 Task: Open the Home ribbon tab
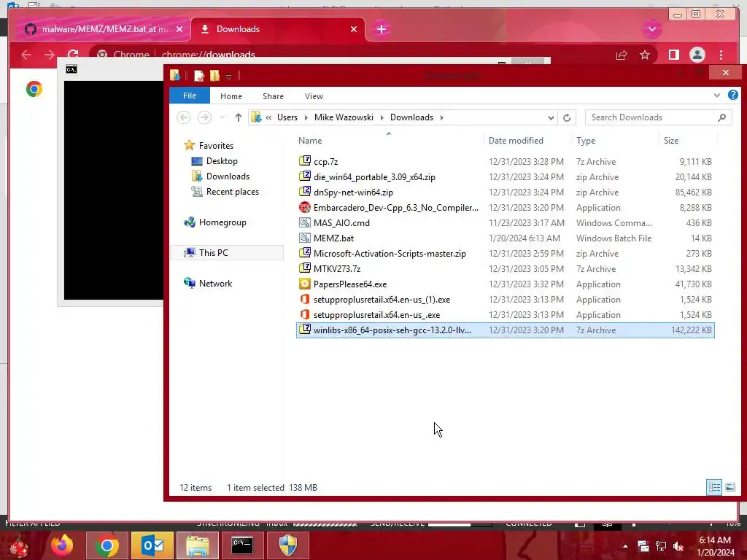pyautogui.click(x=231, y=96)
